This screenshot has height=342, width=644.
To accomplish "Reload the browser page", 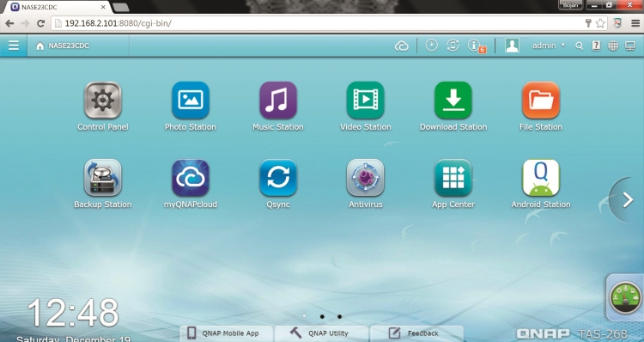I will [x=40, y=23].
